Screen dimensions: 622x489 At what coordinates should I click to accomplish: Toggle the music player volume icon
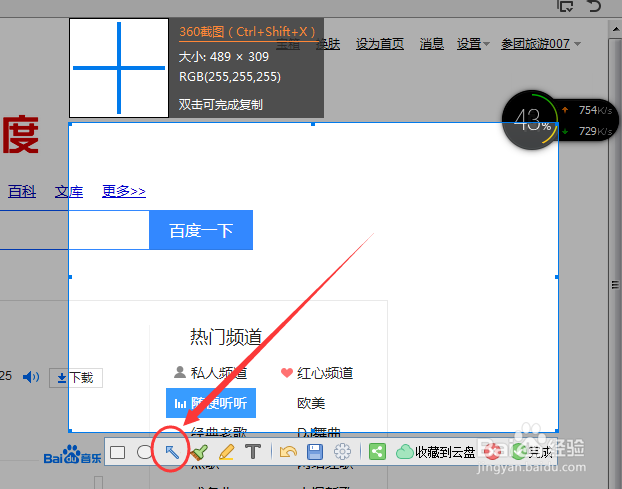31,377
